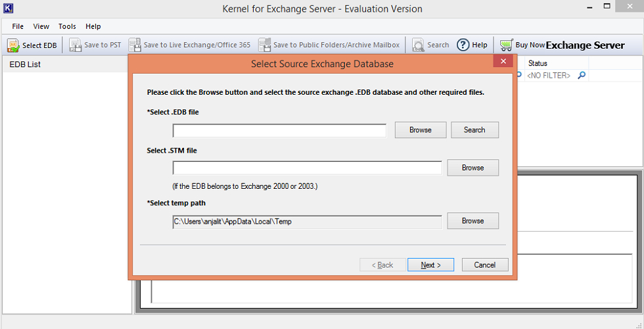
Task: Open the File menu
Action: [x=18, y=26]
